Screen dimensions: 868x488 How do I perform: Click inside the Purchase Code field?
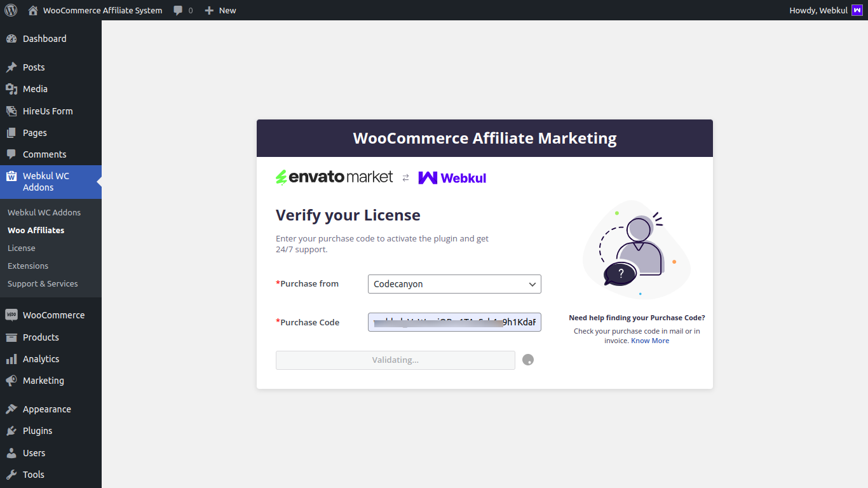pos(454,322)
